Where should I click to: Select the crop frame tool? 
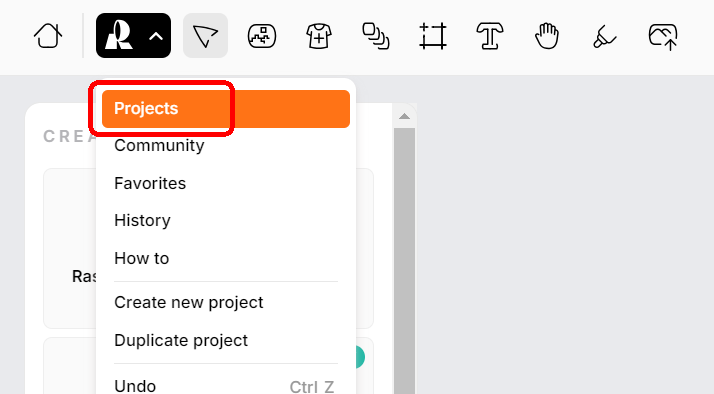433,36
